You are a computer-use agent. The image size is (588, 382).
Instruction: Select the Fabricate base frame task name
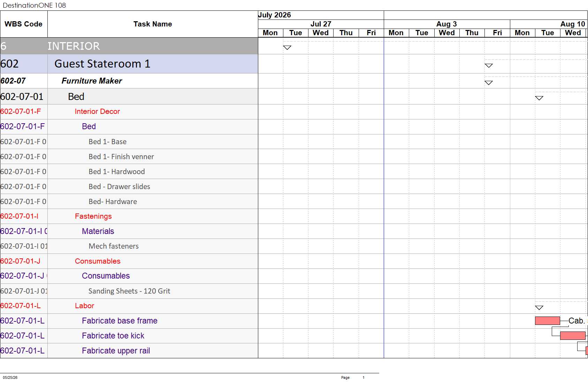pos(120,321)
